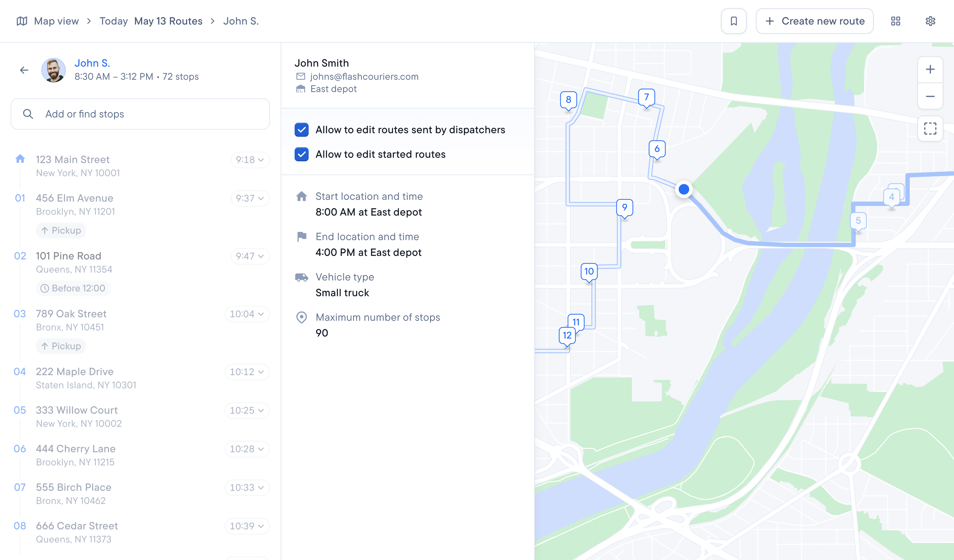This screenshot has width=954, height=560.
Task: Click johns@flashcouriers.com email link
Action: point(364,76)
